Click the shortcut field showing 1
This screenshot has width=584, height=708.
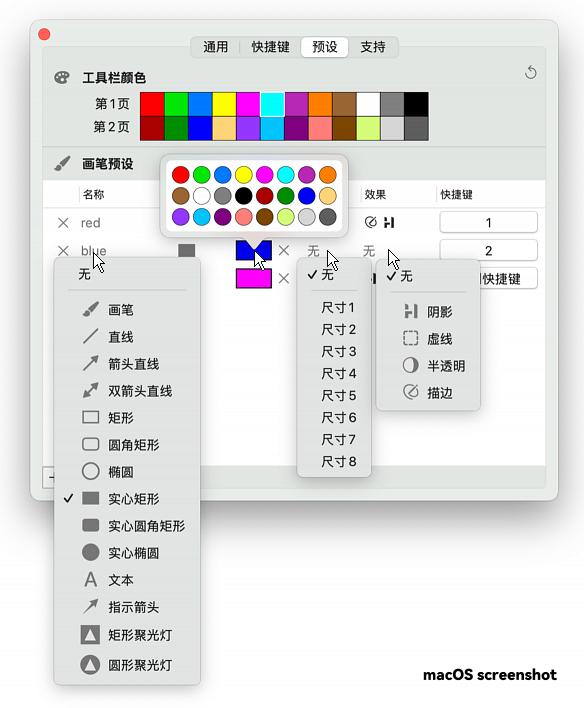pos(488,223)
